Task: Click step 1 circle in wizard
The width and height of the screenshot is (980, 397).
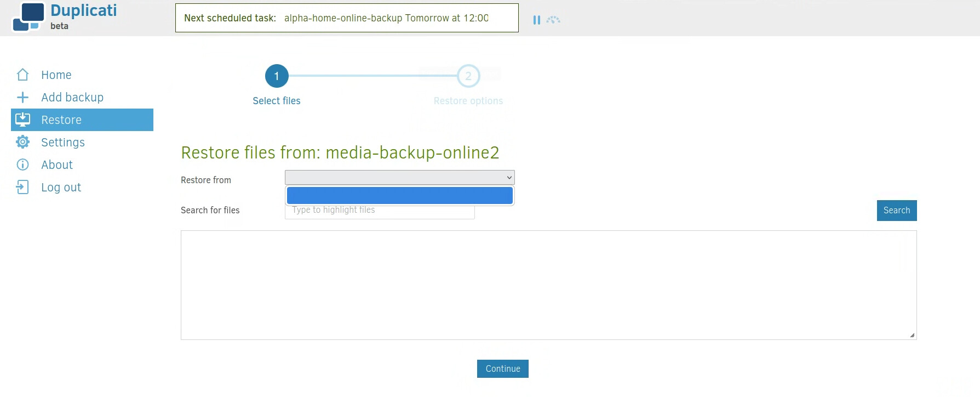Action: pyautogui.click(x=277, y=76)
